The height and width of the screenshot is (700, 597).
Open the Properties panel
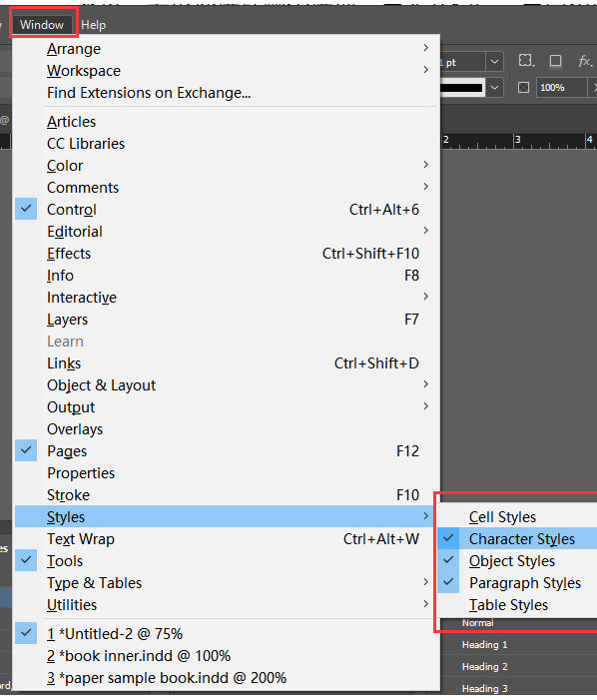227,472
